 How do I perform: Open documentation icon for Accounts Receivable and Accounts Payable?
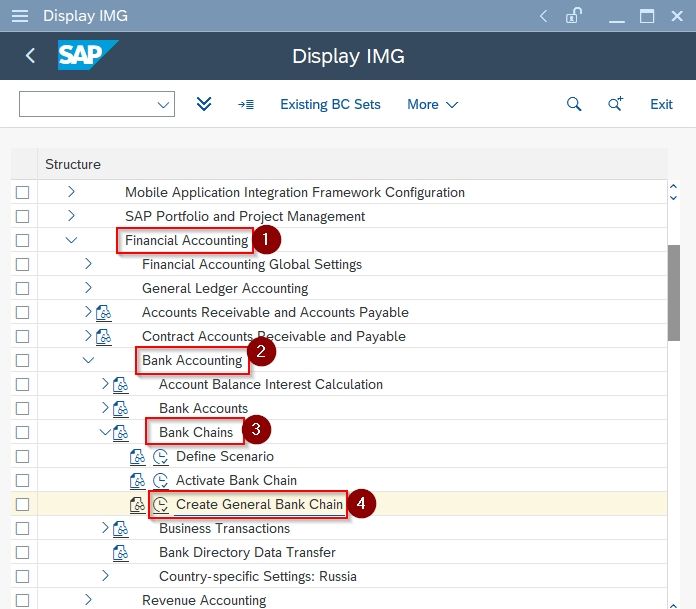pyautogui.click(x=104, y=313)
